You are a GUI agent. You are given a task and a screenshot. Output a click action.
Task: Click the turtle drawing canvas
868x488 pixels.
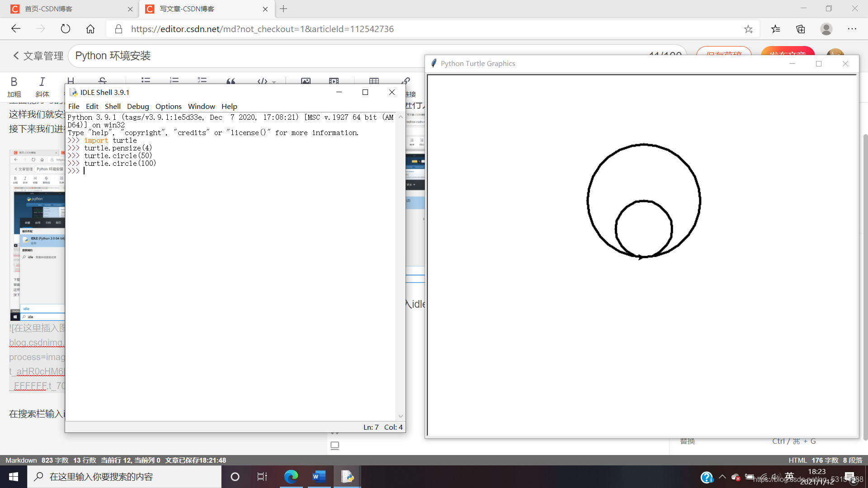[642, 255]
